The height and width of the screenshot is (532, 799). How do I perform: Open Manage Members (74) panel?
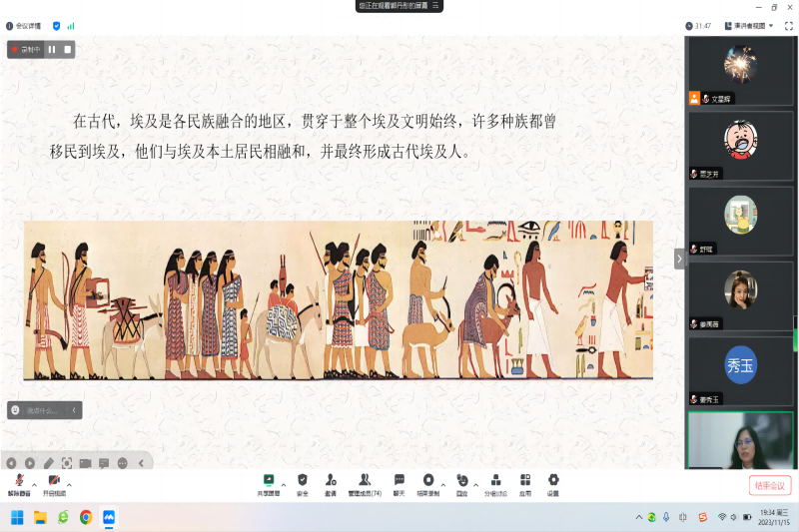coord(365,485)
